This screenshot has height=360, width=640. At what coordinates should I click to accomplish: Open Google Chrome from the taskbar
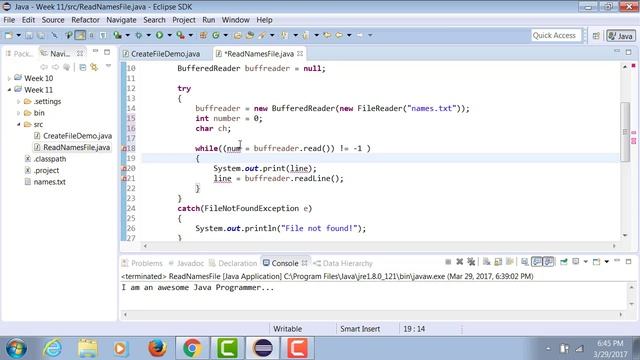coord(192,349)
